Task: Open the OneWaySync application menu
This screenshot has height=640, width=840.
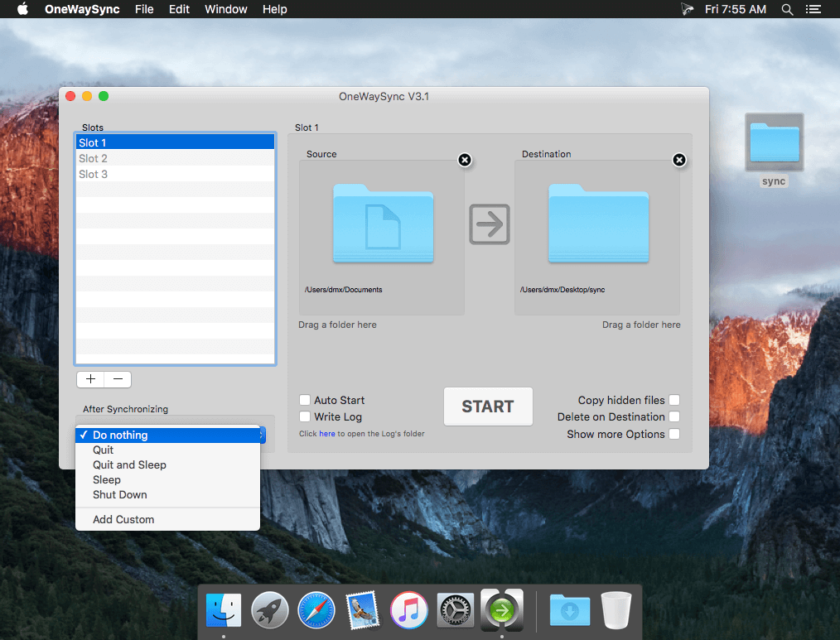Action: [82, 9]
